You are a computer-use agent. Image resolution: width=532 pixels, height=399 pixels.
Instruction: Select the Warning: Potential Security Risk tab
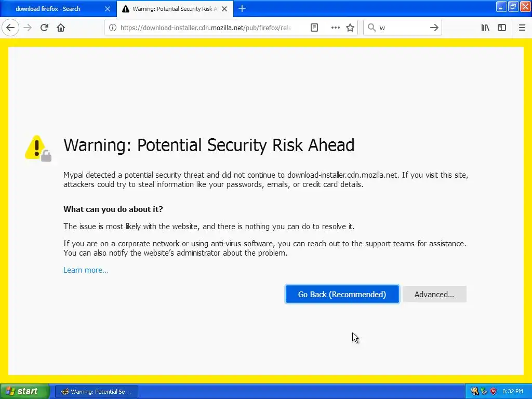click(175, 9)
